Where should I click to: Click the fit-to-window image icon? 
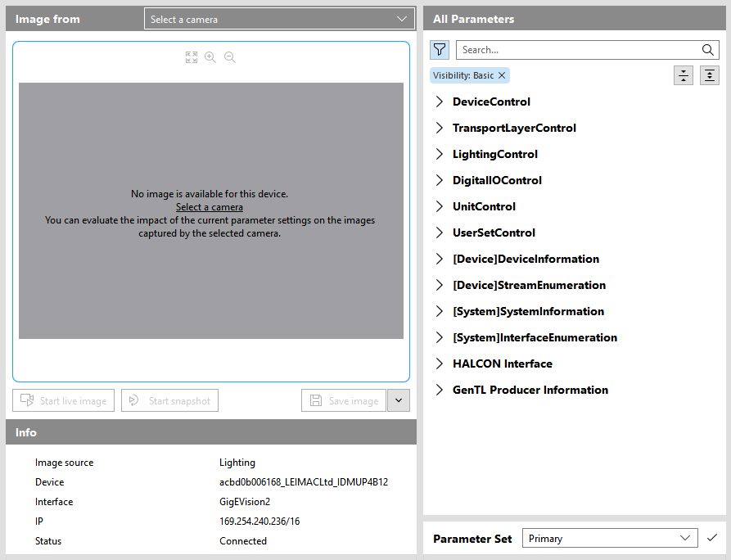pos(192,57)
